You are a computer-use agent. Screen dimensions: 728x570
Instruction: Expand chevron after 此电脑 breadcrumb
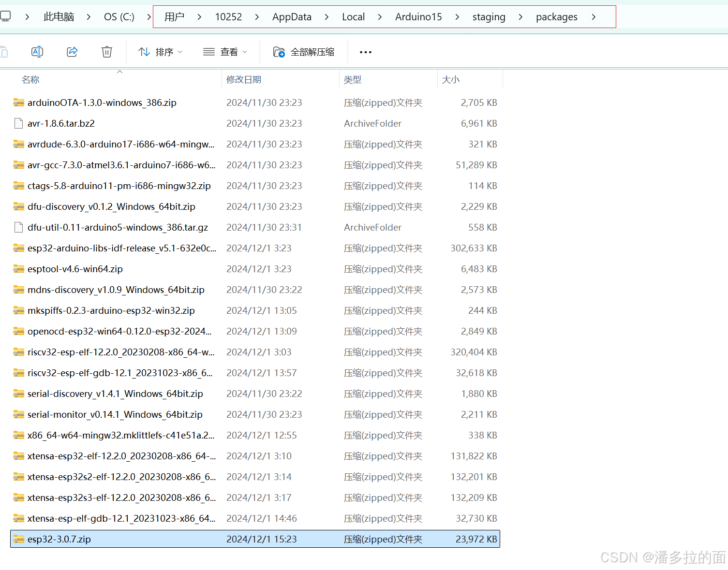click(89, 17)
